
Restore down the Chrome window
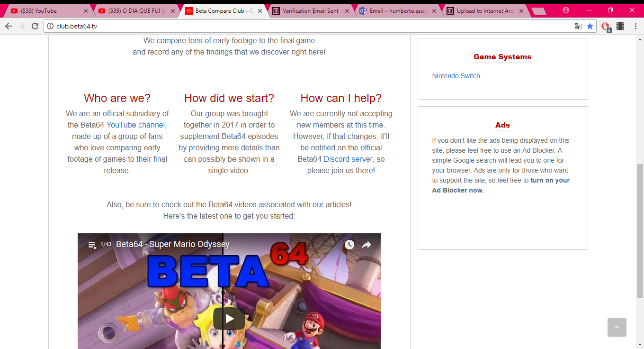(x=610, y=10)
